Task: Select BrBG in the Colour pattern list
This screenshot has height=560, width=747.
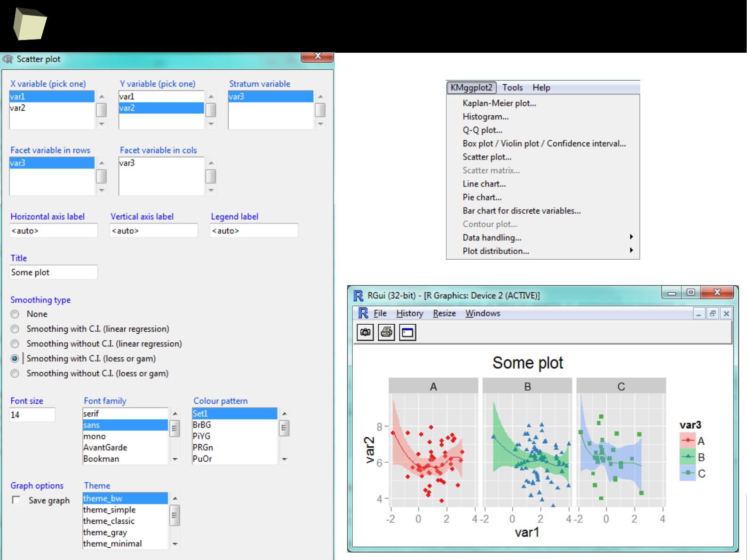Action: click(x=235, y=425)
